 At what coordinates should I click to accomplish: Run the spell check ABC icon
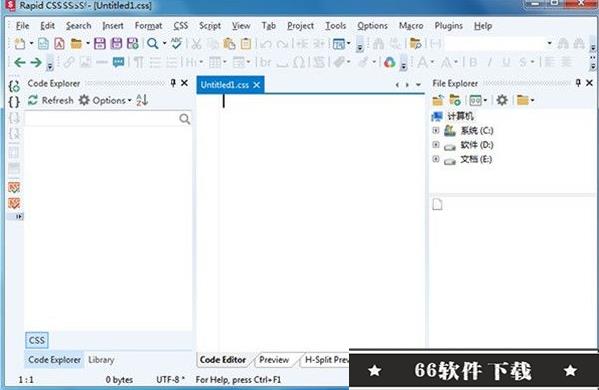[176, 43]
